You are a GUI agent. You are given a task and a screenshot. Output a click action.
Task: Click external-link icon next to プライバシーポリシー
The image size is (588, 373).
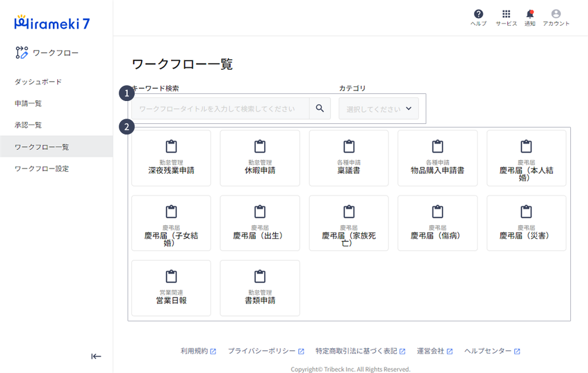(301, 351)
